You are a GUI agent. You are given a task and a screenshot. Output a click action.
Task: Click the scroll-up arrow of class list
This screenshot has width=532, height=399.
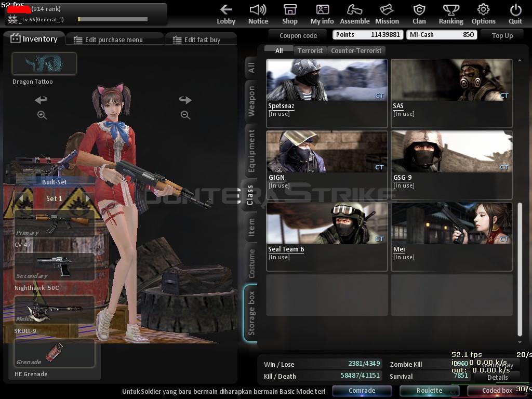520,60
